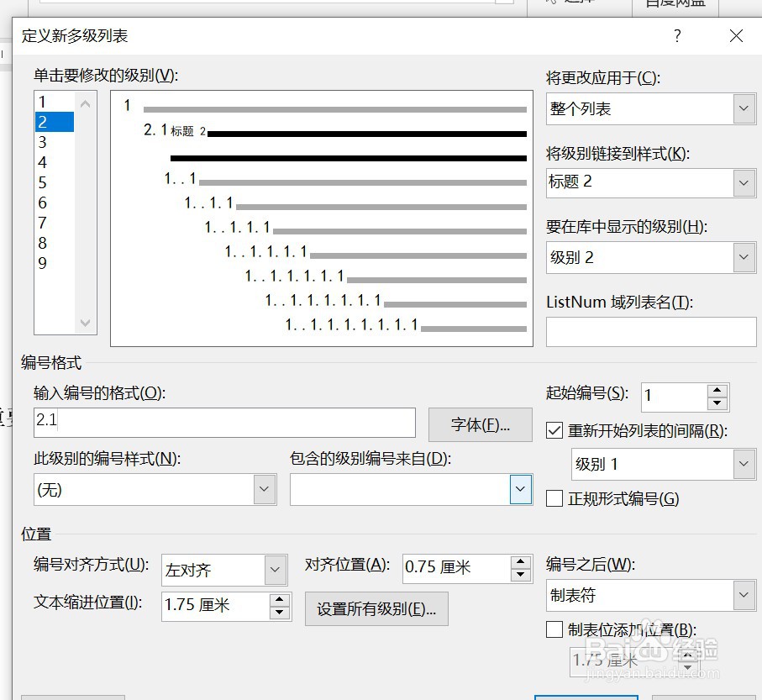Image resolution: width=762 pixels, height=700 pixels.
Task: Click the level list scrollbar down arrow
Action: pos(85,323)
